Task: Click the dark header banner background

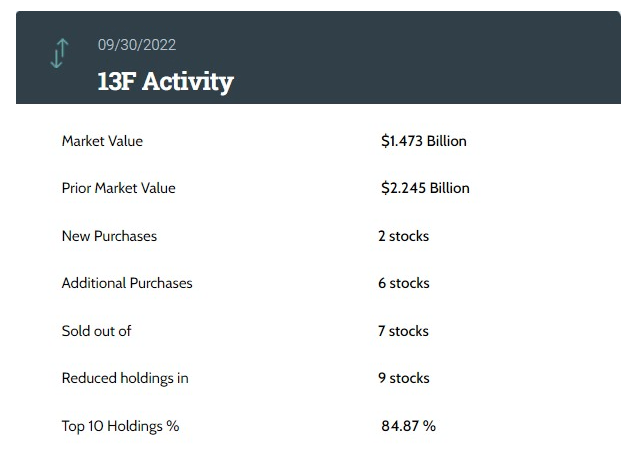Action: point(407,57)
